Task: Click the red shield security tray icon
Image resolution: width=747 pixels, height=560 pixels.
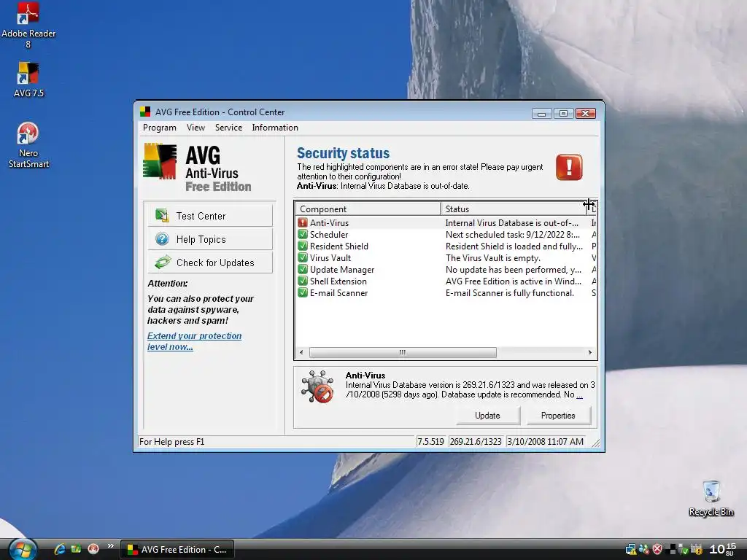Action: (657, 550)
